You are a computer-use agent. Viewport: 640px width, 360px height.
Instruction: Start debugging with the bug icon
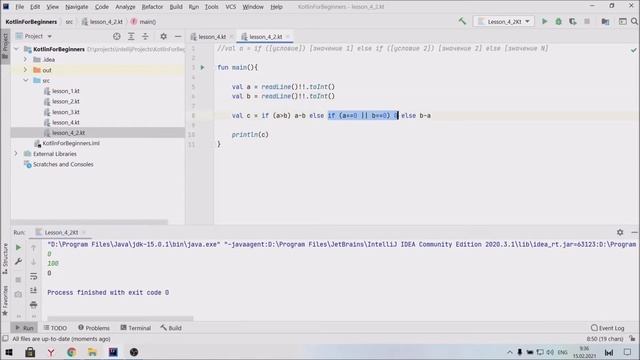pyautogui.click(x=558, y=21)
